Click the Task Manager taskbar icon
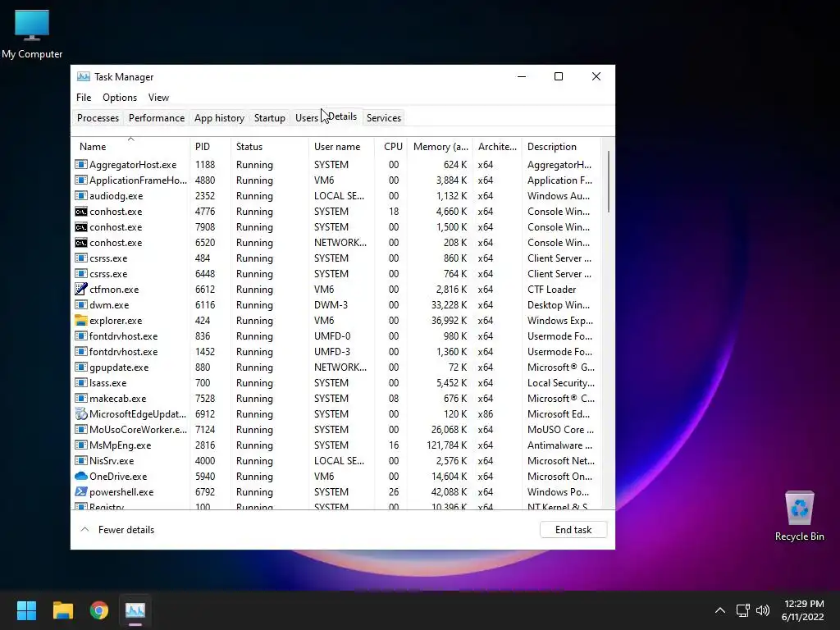This screenshot has width=840, height=630. (135, 610)
